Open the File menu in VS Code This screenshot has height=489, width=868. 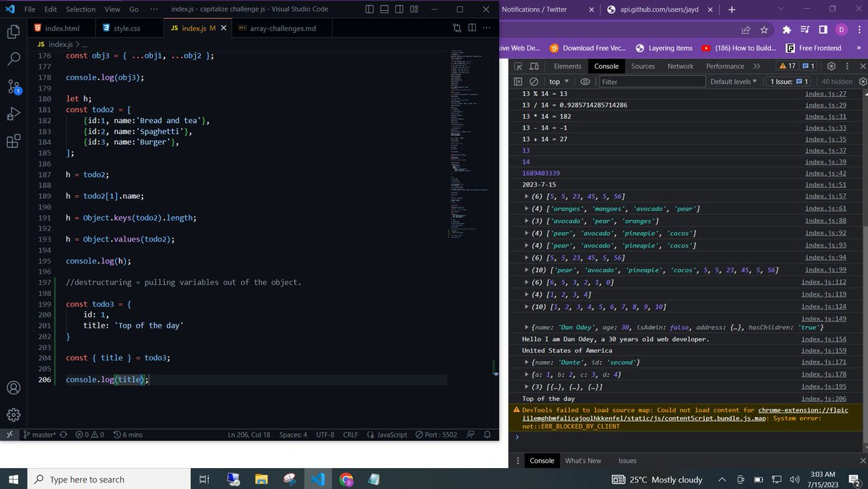[30, 9]
